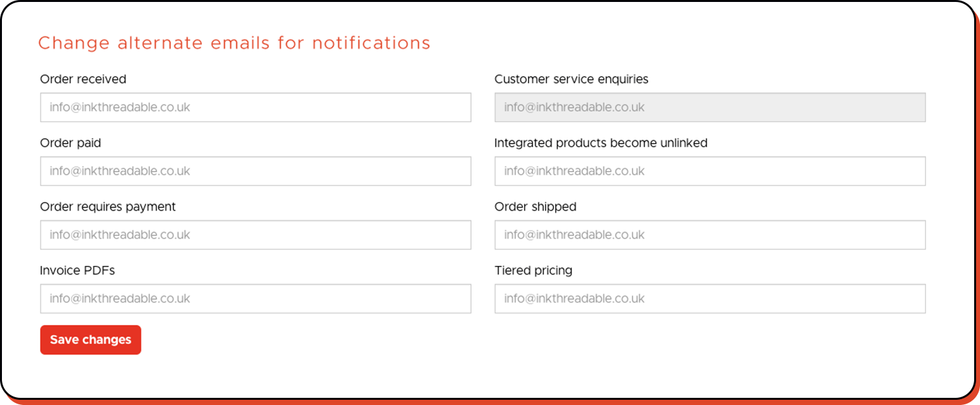Click placeholder email inside the Invoice PDFs box
The height and width of the screenshot is (405, 980).
[119, 298]
